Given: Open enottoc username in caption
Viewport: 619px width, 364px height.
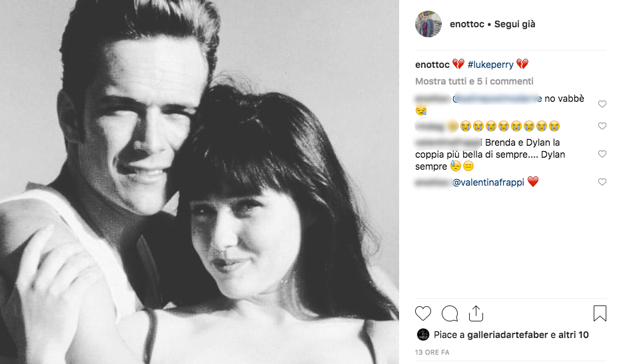Looking at the screenshot, I should pyautogui.click(x=432, y=65).
